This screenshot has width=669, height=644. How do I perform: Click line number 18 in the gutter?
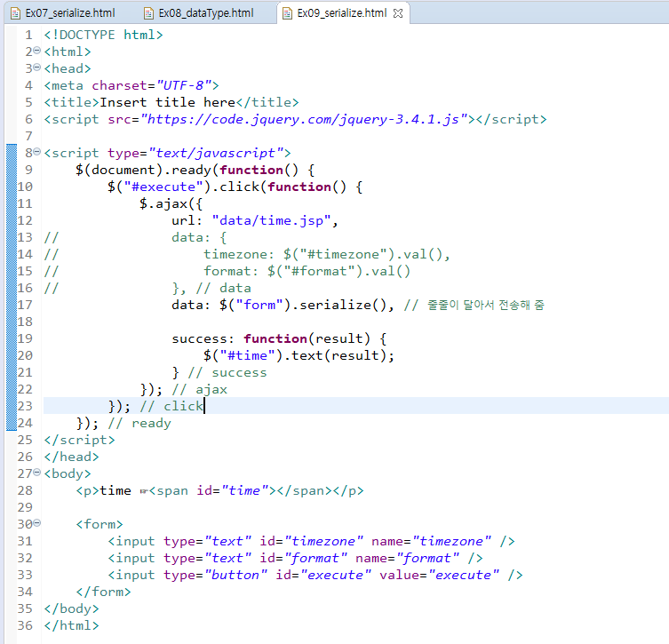click(25, 322)
